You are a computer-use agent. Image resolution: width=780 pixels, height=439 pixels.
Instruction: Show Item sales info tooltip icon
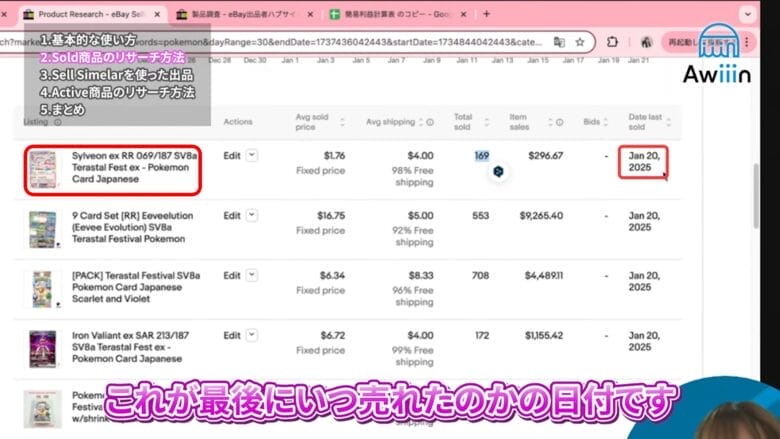pos(560,122)
